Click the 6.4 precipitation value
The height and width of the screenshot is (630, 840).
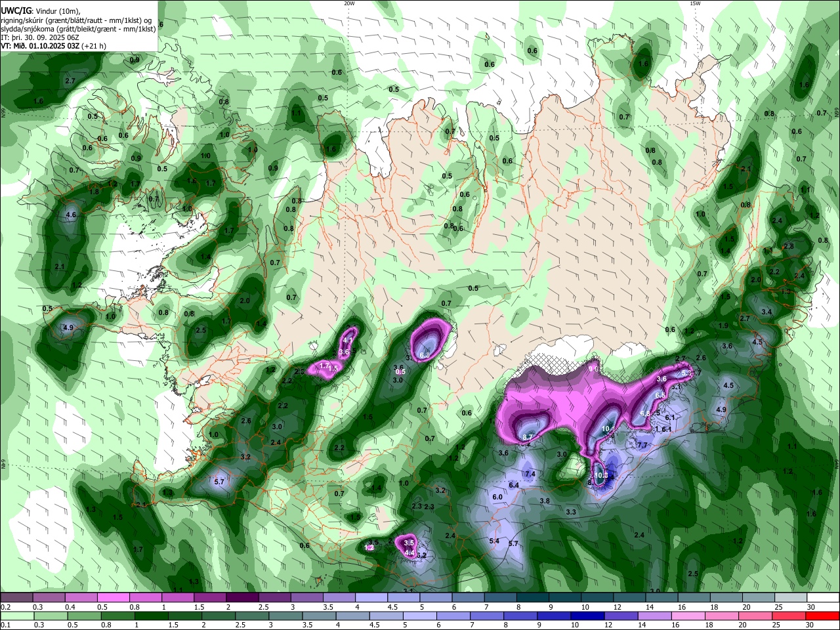click(514, 485)
